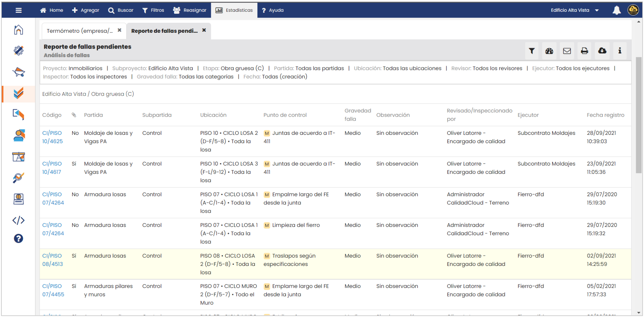Open the Estadísticas menu
The height and width of the screenshot is (318, 644).
tap(234, 10)
